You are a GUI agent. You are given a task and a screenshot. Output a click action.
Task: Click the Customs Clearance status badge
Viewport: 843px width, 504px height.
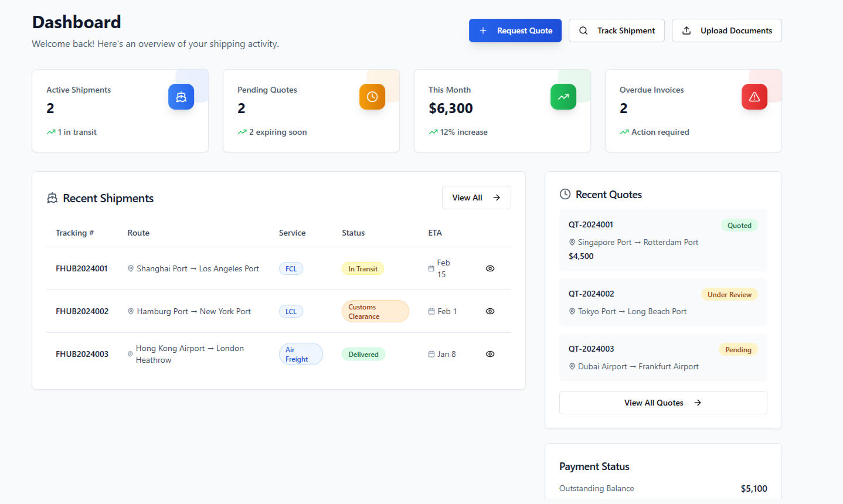point(375,311)
